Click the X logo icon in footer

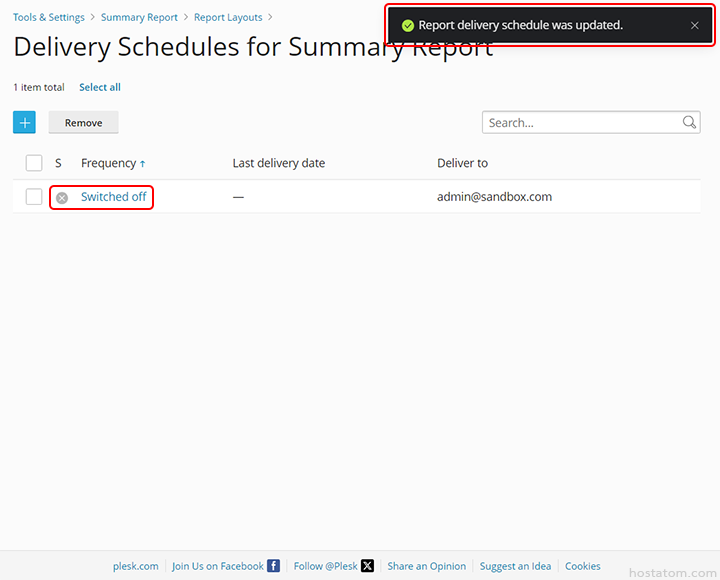pyautogui.click(x=367, y=566)
